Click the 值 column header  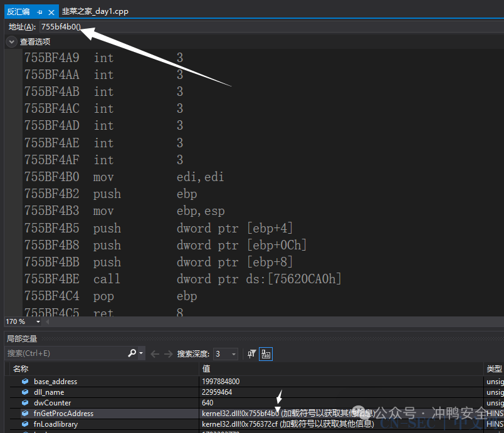[x=342, y=368]
